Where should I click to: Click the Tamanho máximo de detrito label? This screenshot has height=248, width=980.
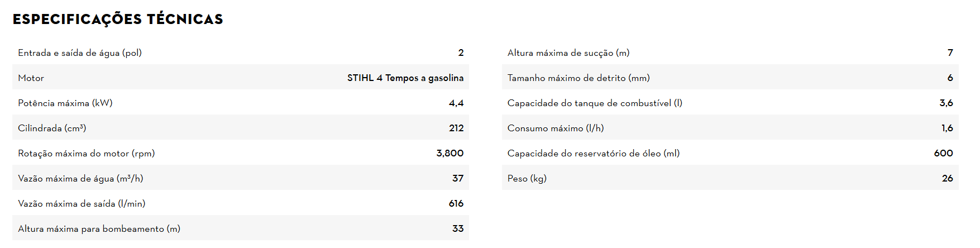[x=579, y=78]
